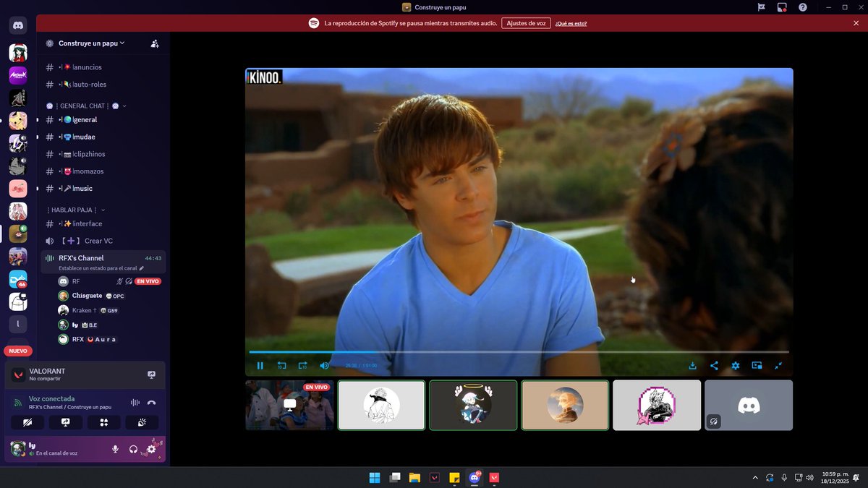Click the video share icon

[714, 366]
